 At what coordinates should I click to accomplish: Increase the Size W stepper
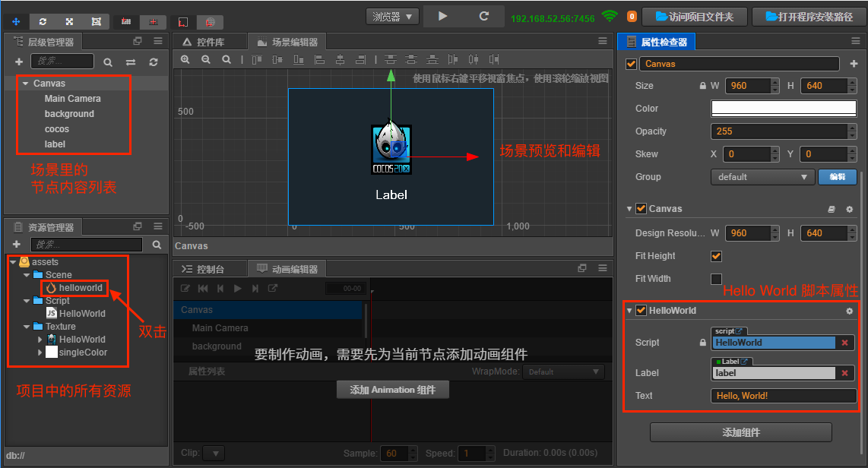(775, 82)
